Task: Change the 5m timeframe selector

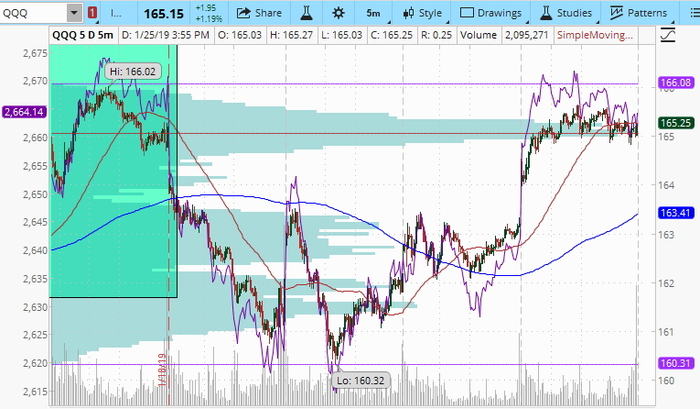Action: coord(374,13)
